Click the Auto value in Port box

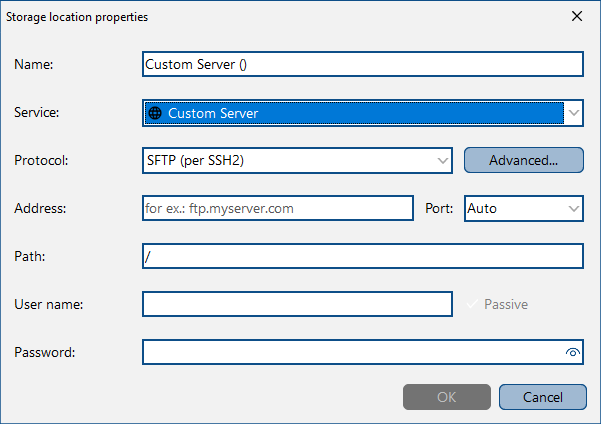[482, 209]
